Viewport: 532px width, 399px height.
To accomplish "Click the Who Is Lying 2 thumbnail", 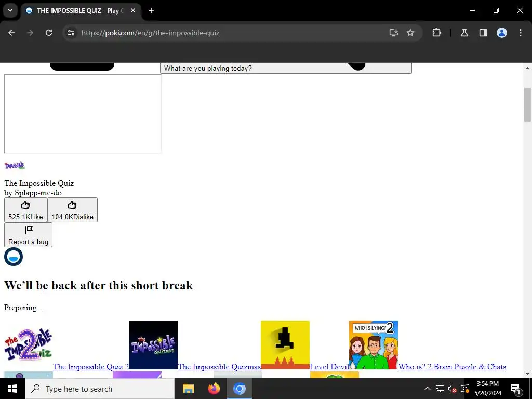I will (x=374, y=345).
